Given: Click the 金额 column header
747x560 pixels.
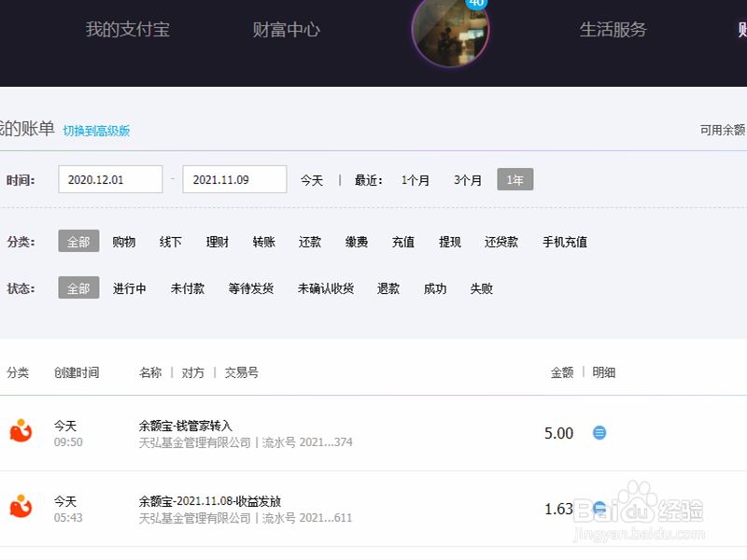Looking at the screenshot, I should point(562,372).
